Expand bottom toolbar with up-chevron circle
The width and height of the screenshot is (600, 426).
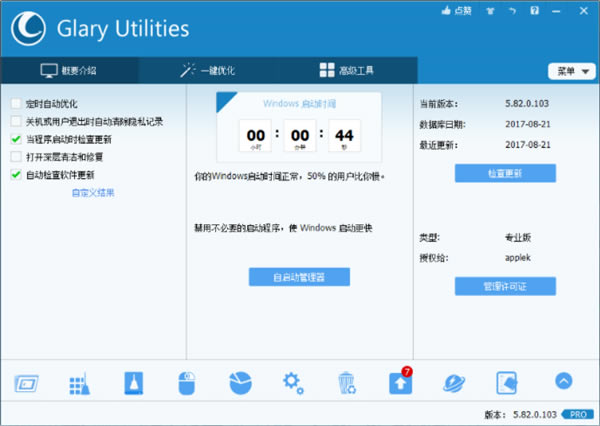[564, 381]
